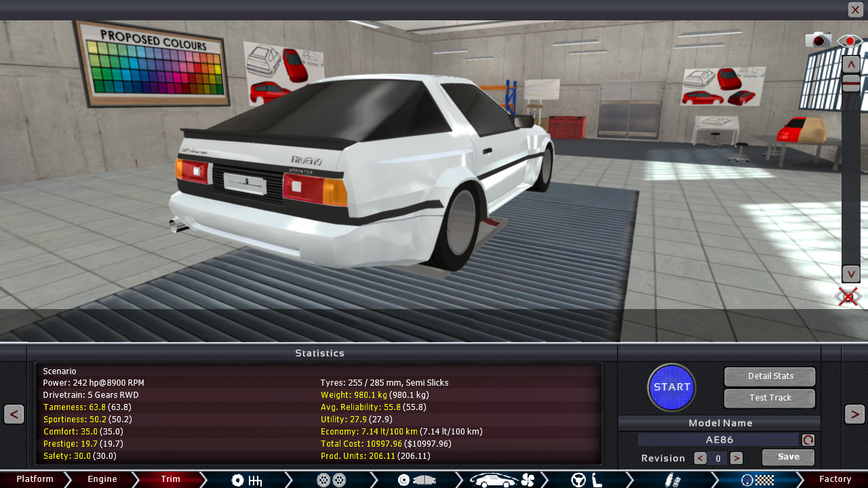Open the wheels and tyres tab
This screenshot has width=868, height=488.
coord(332,480)
